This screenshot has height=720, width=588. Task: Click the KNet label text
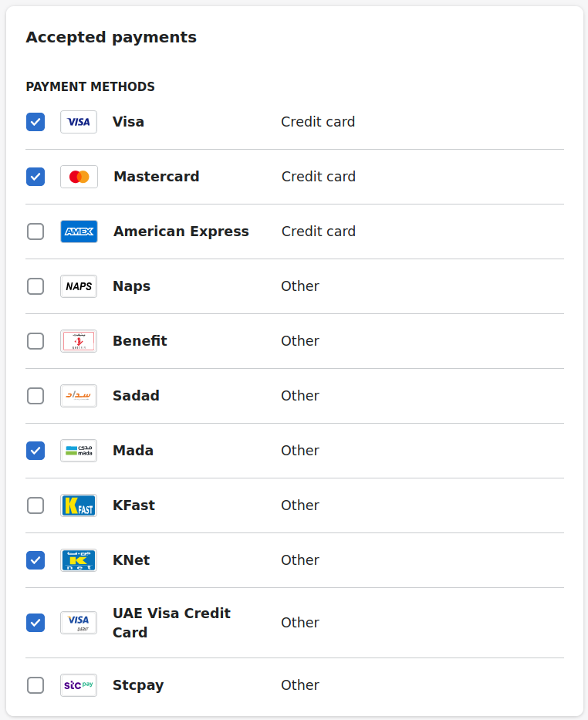point(131,560)
